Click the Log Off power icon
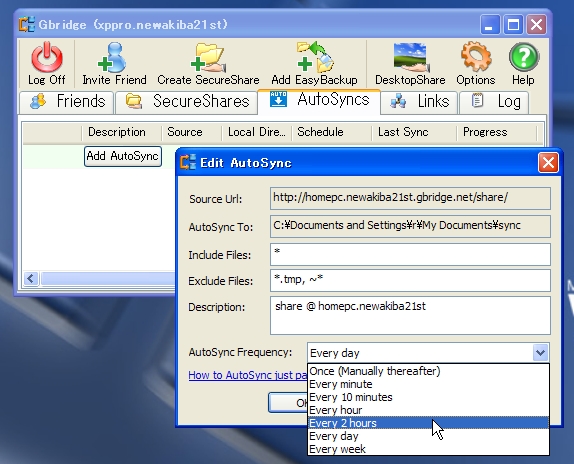 (x=47, y=57)
